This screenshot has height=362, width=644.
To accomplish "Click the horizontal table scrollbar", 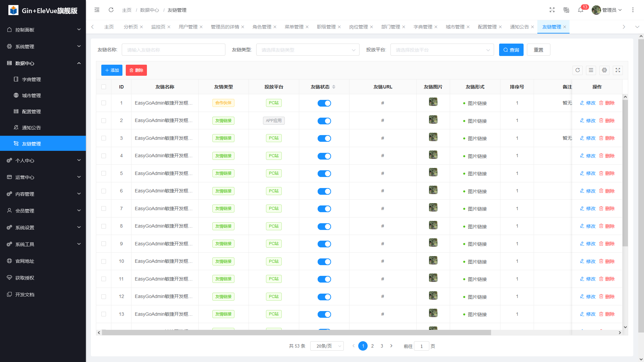I will coord(296,333).
